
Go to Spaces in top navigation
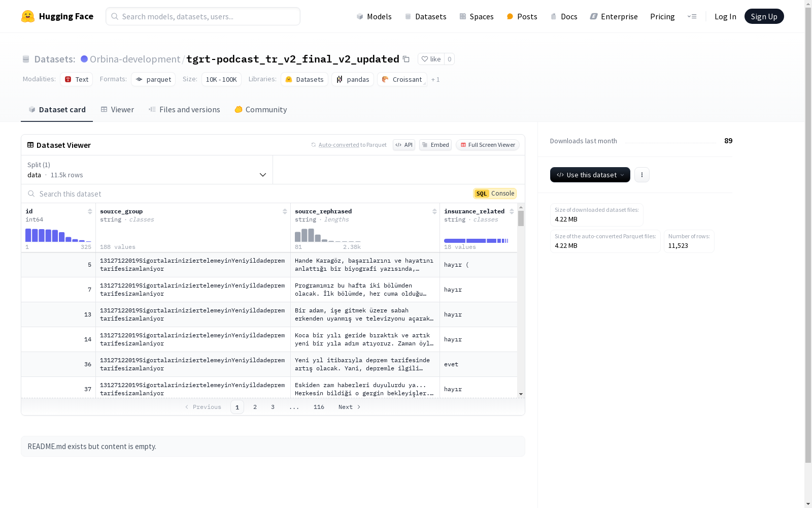477,16
